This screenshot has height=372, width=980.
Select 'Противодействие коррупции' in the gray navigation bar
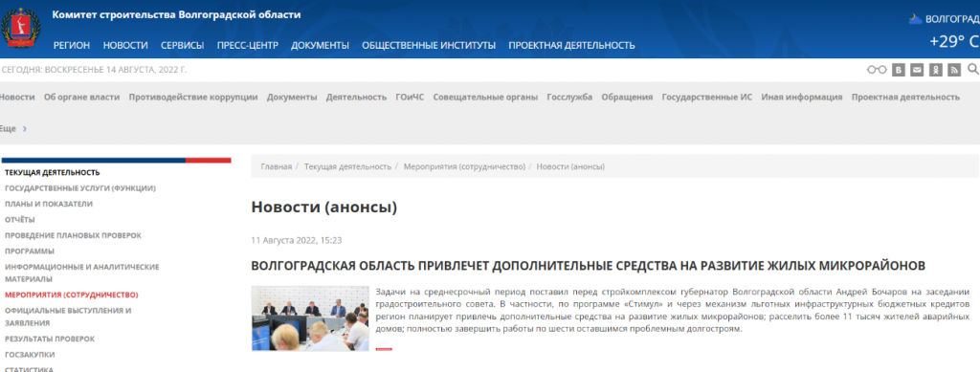(x=193, y=97)
